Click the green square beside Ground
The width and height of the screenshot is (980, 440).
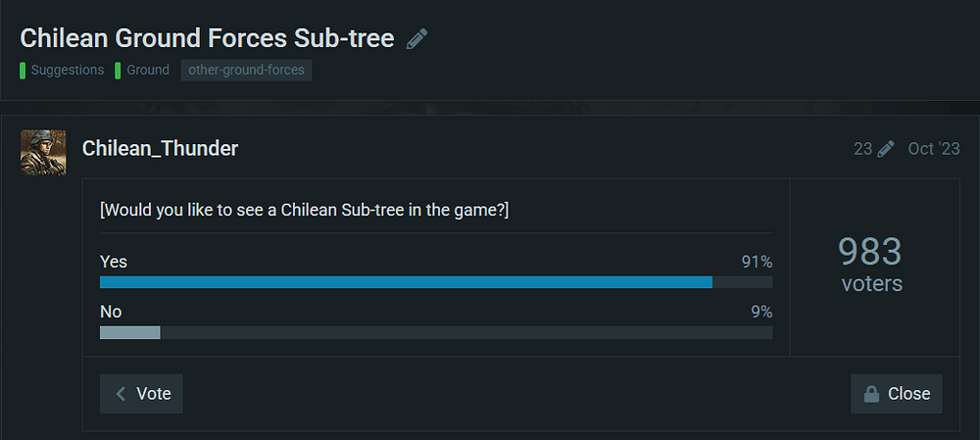(x=118, y=71)
